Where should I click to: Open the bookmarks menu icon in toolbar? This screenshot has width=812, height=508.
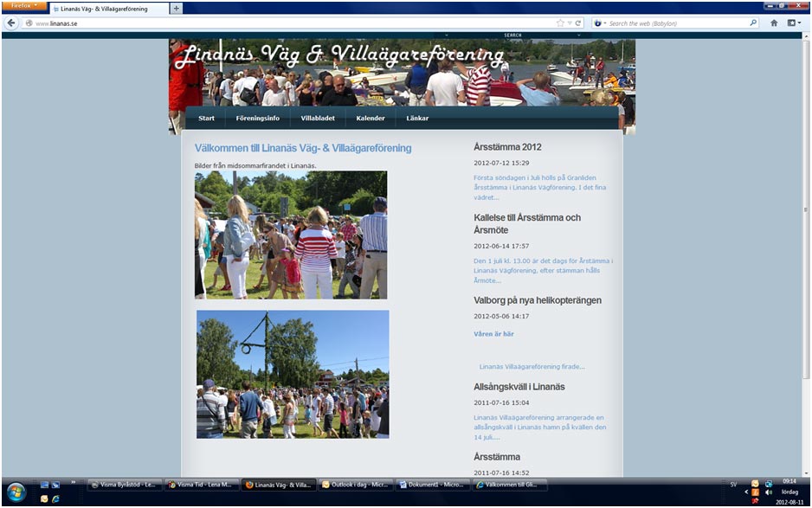point(793,23)
